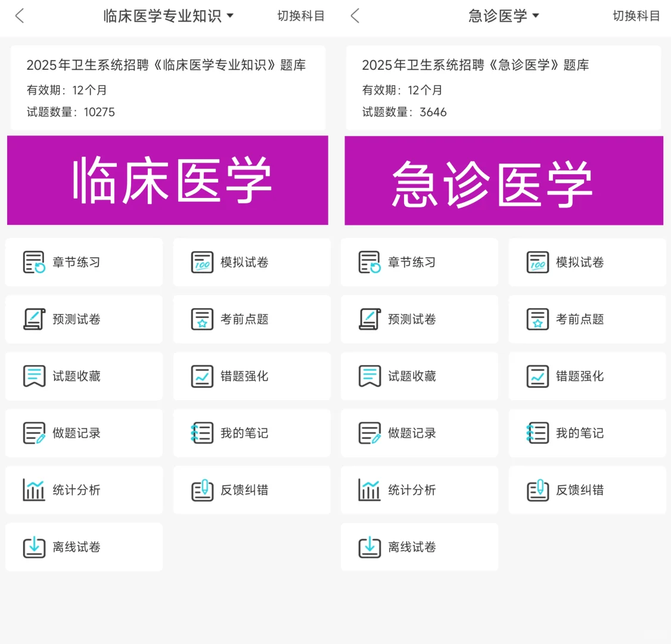
Task: Open the 临床医学专业知识 subject dropdown
Action: [x=168, y=16]
